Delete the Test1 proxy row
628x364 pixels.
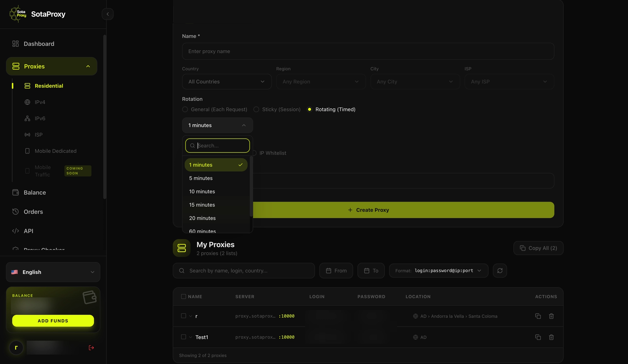click(x=551, y=337)
